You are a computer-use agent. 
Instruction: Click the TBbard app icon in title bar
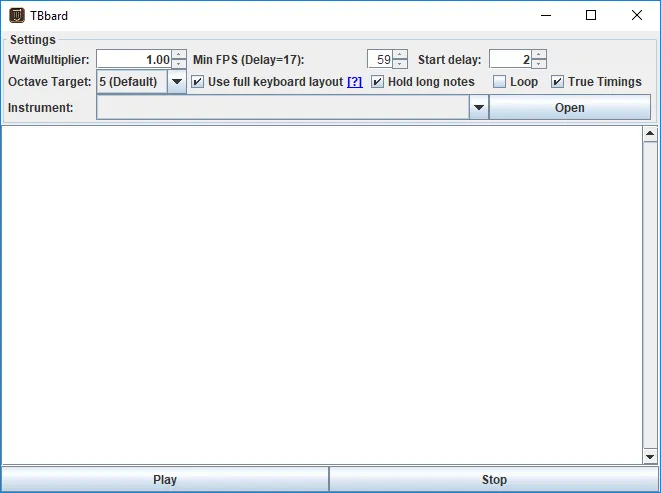[x=17, y=15]
